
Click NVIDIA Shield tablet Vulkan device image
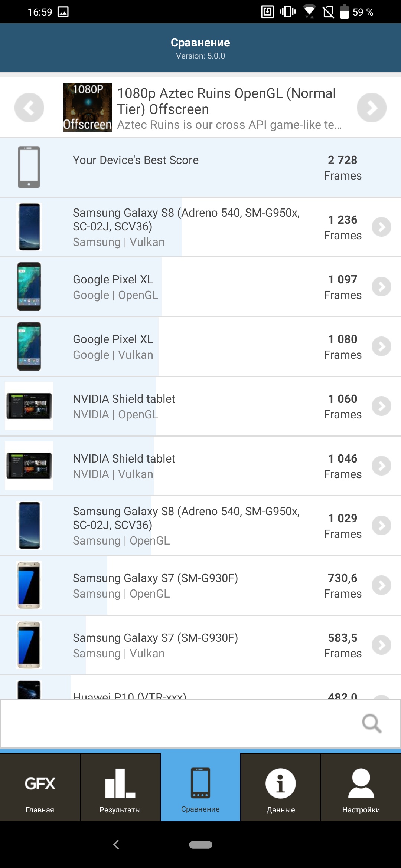(29, 466)
